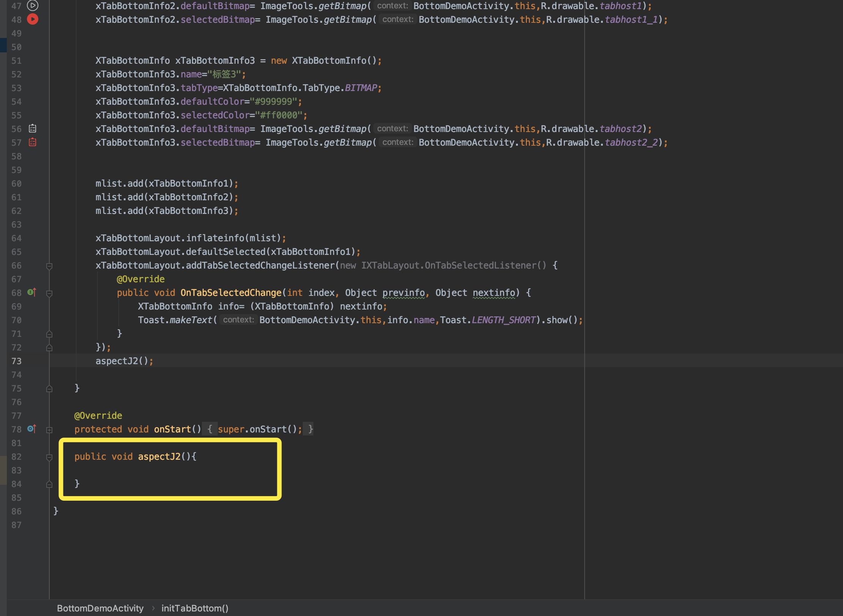Click the fold end marker on line 71
The width and height of the screenshot is (843, 616).
49,334
